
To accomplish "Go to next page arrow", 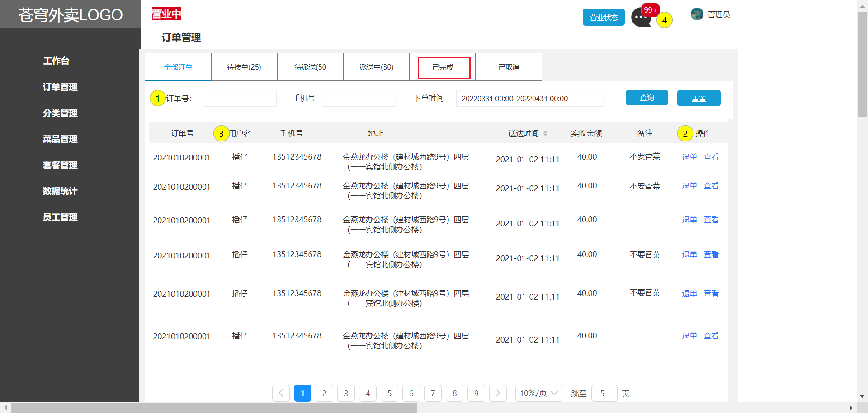I will coord(498,393).
